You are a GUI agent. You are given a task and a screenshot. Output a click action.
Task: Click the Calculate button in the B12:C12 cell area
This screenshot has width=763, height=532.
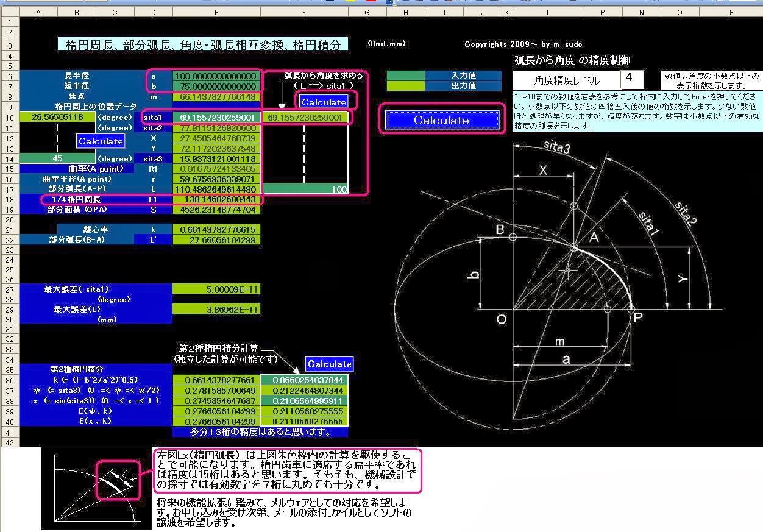(x=101, y=141)
